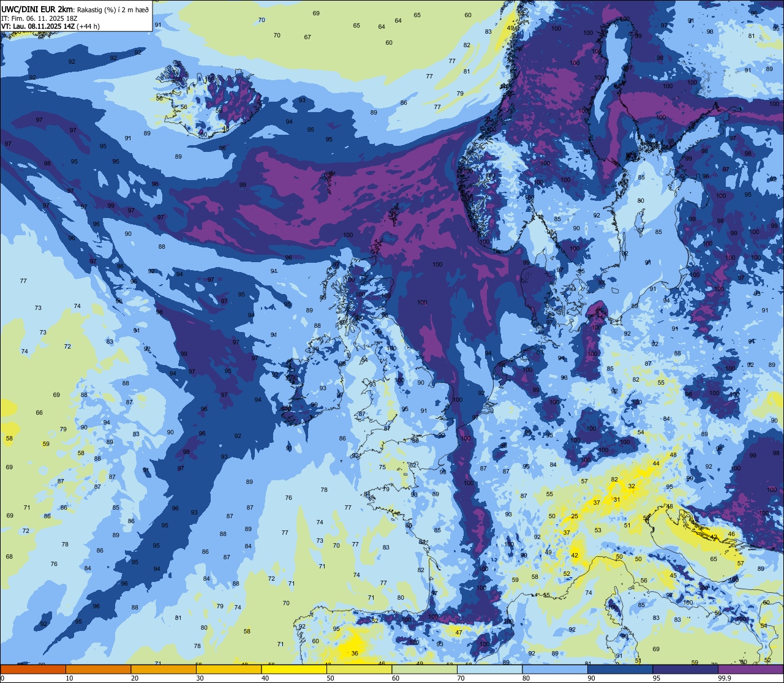Click the humidity value '31' on the map
This screenshot has height=683, width=784.
(x=617, y=500)
